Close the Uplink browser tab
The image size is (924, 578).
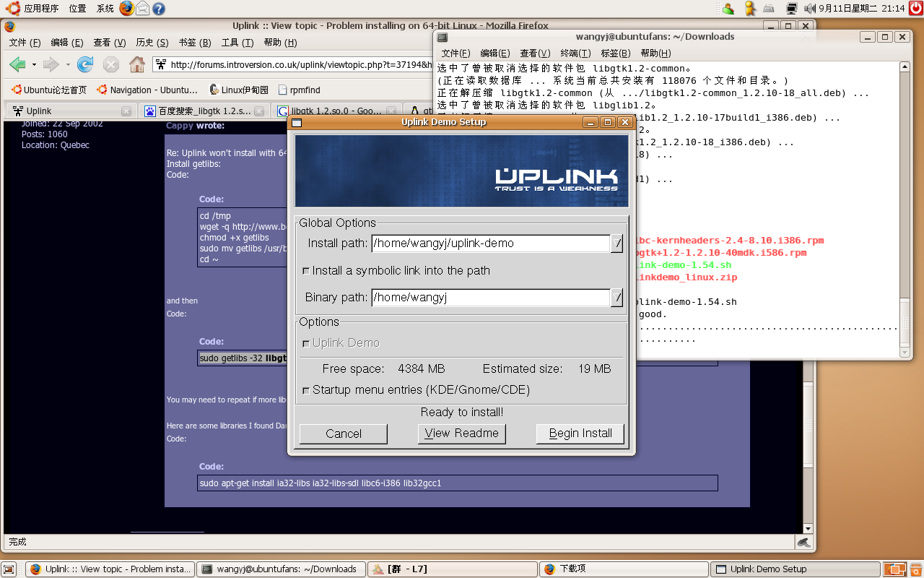126,111
